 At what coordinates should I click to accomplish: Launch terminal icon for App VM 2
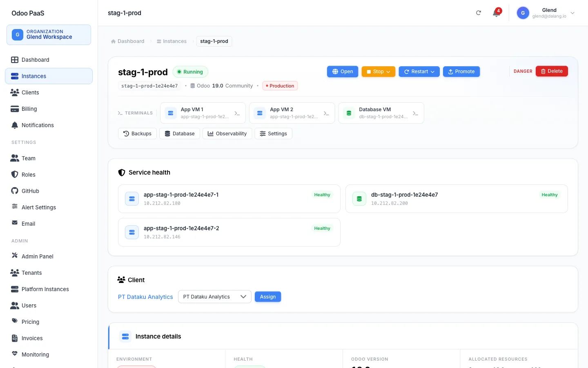[326, 113]
